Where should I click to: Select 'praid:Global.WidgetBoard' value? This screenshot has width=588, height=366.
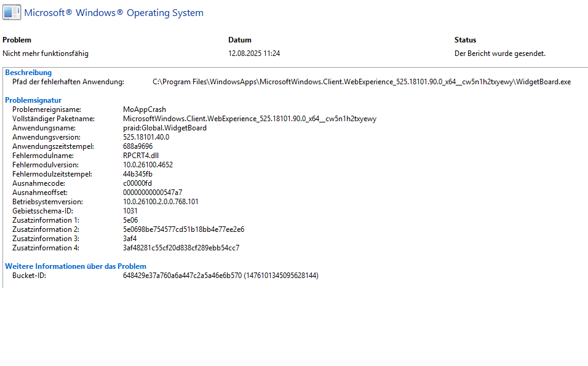(165, 128)
